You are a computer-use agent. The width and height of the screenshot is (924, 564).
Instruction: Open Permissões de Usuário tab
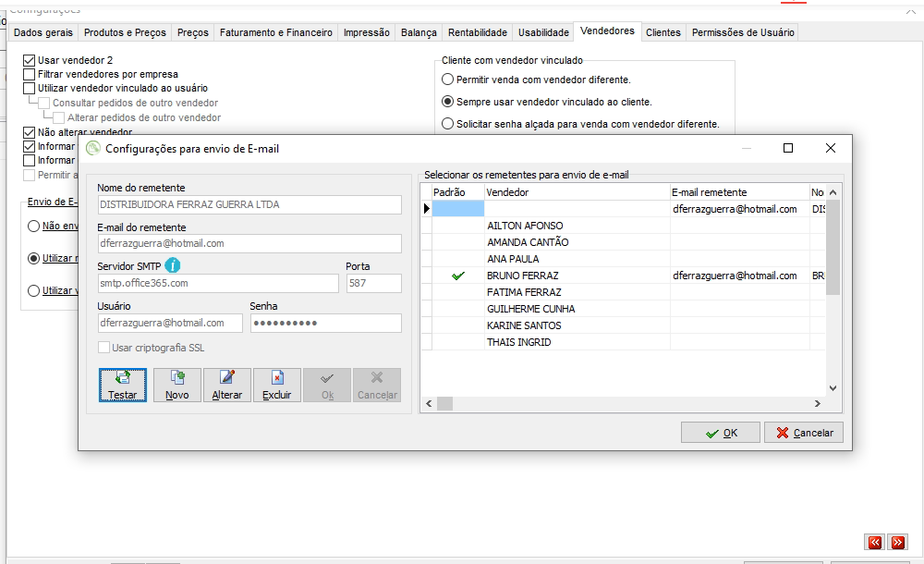(x=743, y=32)
